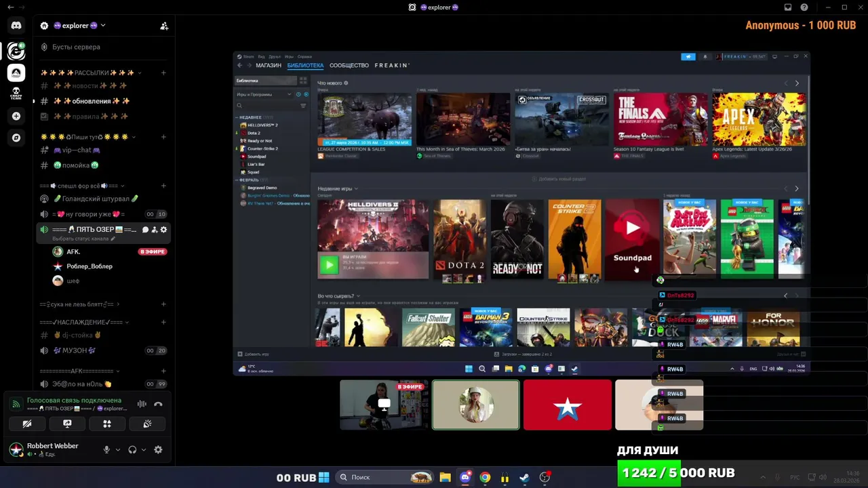Toggle Steam library grid view icon

pos(303,81)
